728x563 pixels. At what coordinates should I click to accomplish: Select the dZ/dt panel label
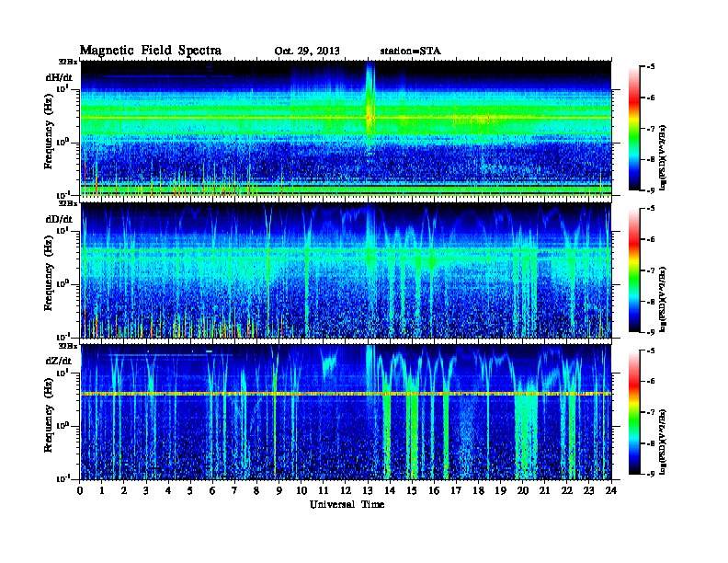pos(59,361)
